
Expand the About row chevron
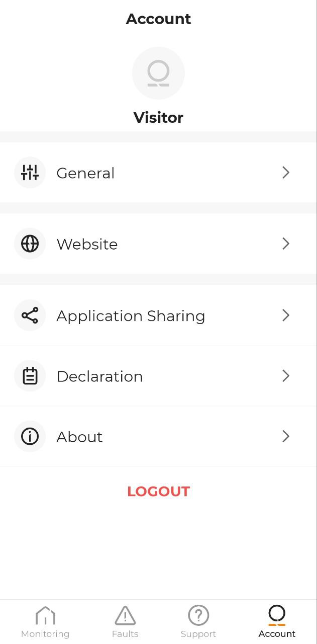tap(286, 436)
